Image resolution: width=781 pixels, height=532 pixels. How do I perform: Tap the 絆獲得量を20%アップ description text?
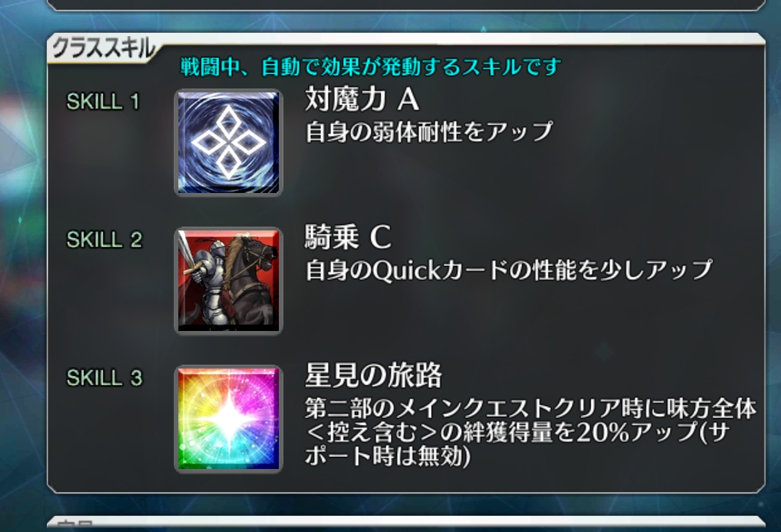click(x=530, y=432)
